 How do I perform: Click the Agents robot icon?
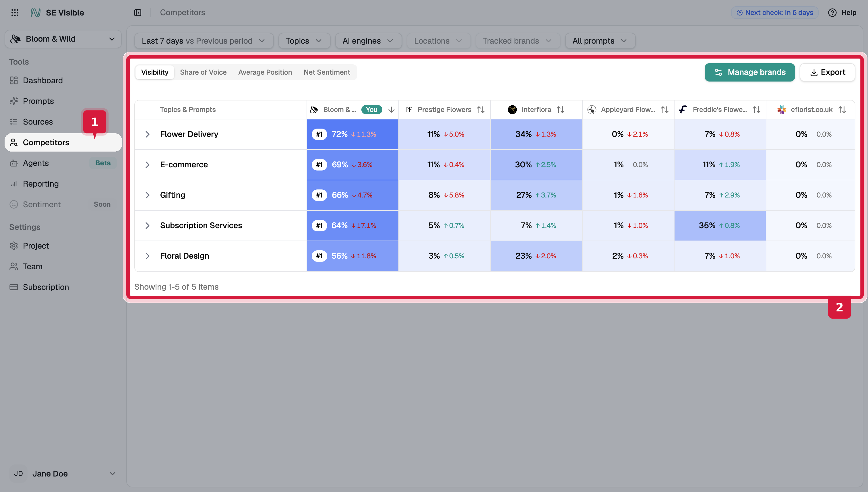click(14, 163)
